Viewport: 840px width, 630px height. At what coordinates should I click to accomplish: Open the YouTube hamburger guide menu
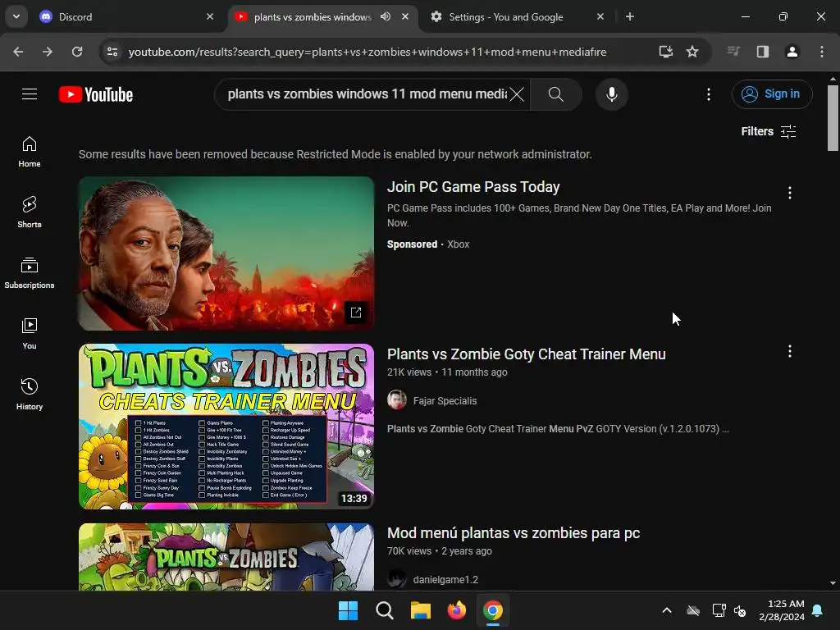30,94
